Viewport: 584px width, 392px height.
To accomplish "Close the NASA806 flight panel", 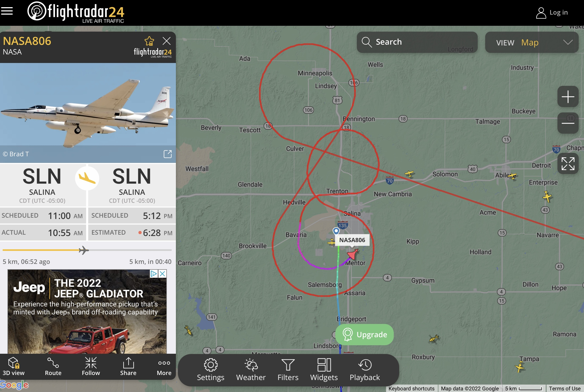I will pos(167,41).
